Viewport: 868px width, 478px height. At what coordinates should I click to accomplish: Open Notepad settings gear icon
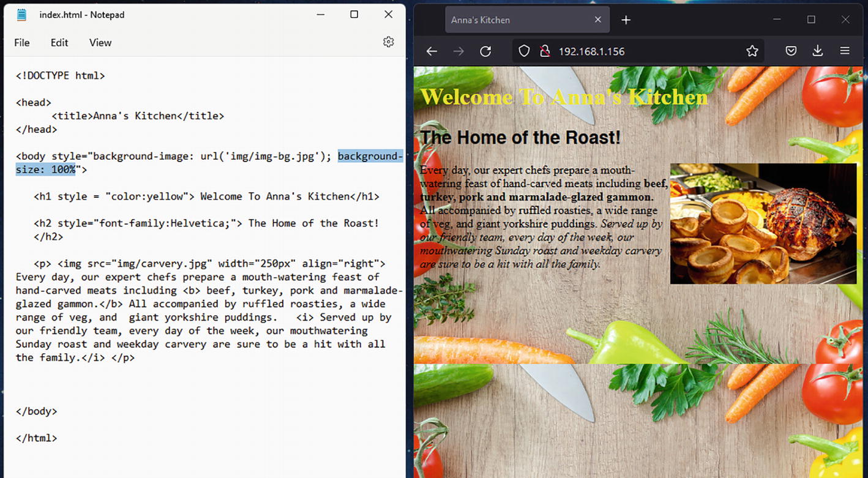tap(388, 42)
